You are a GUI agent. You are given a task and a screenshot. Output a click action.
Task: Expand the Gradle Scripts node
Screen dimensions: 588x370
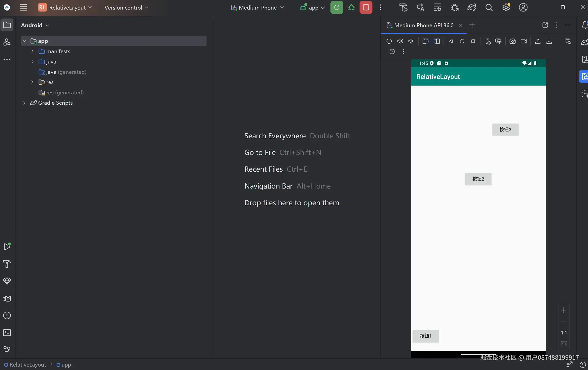click(24, 103)
